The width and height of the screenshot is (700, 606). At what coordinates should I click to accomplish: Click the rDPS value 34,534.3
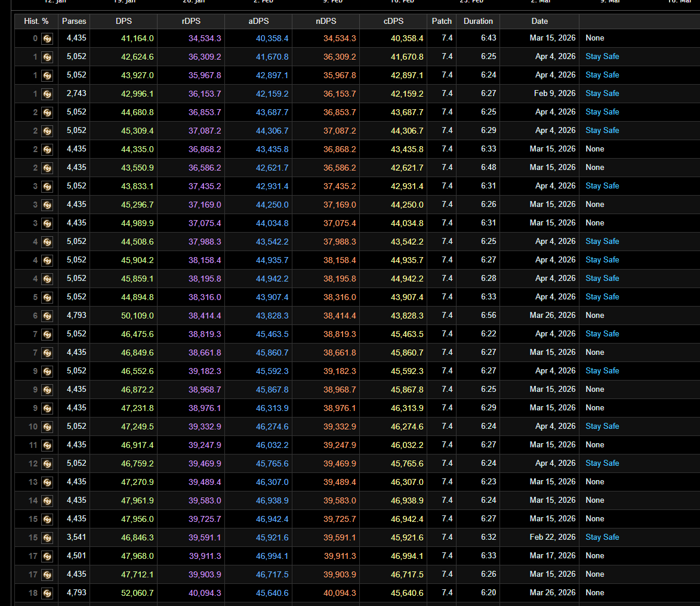tap(205, 38)
